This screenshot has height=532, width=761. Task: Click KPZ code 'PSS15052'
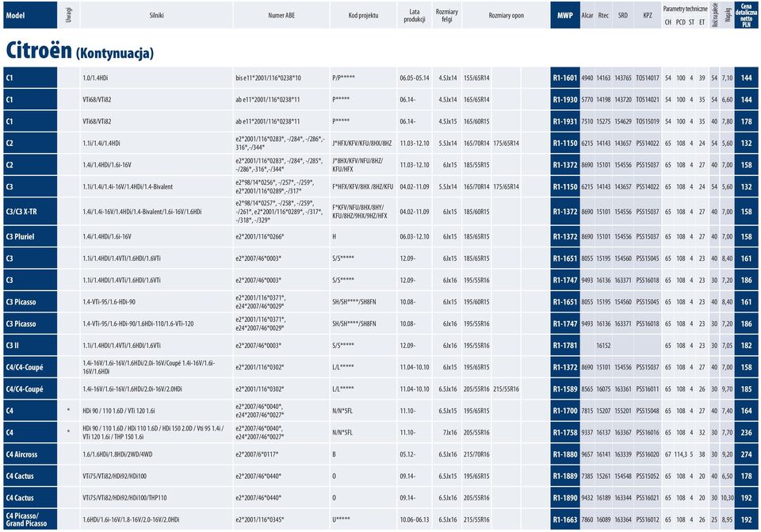tap(648, 477)
